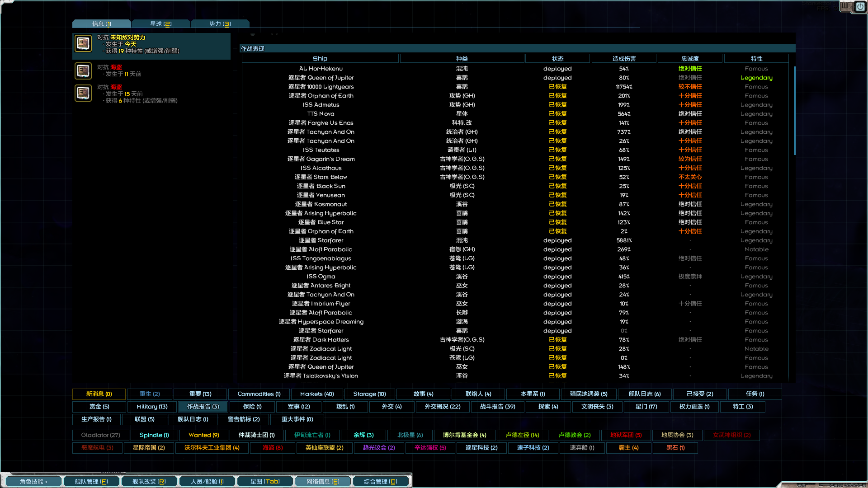Toggle the 海盗 (8) faction filter
The height and width of the screenshot is (488, 868).
(x=273, y=448)
